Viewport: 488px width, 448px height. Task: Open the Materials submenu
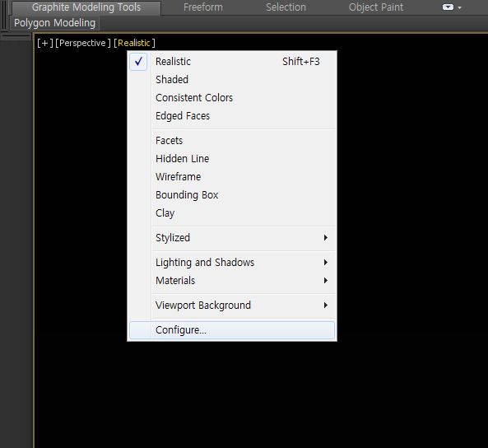232,280
